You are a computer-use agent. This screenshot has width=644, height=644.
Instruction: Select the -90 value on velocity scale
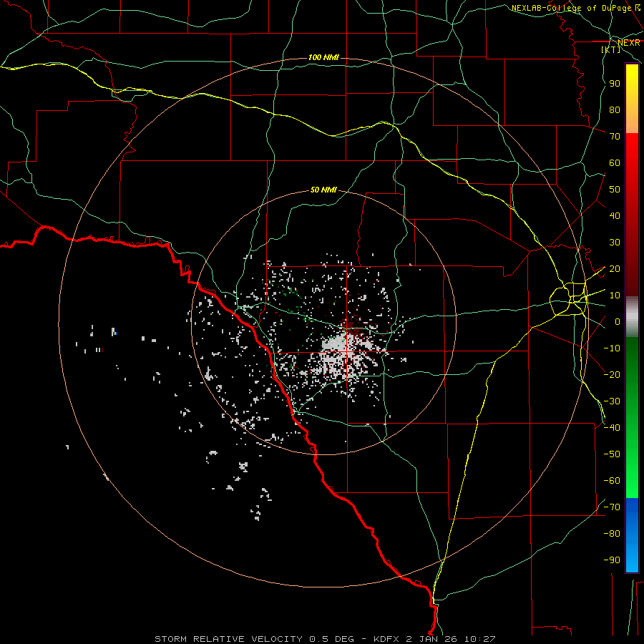612,560
